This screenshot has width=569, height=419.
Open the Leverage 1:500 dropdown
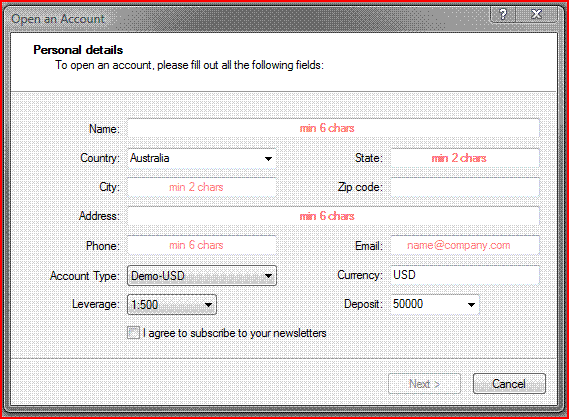[x=172, y=304]
